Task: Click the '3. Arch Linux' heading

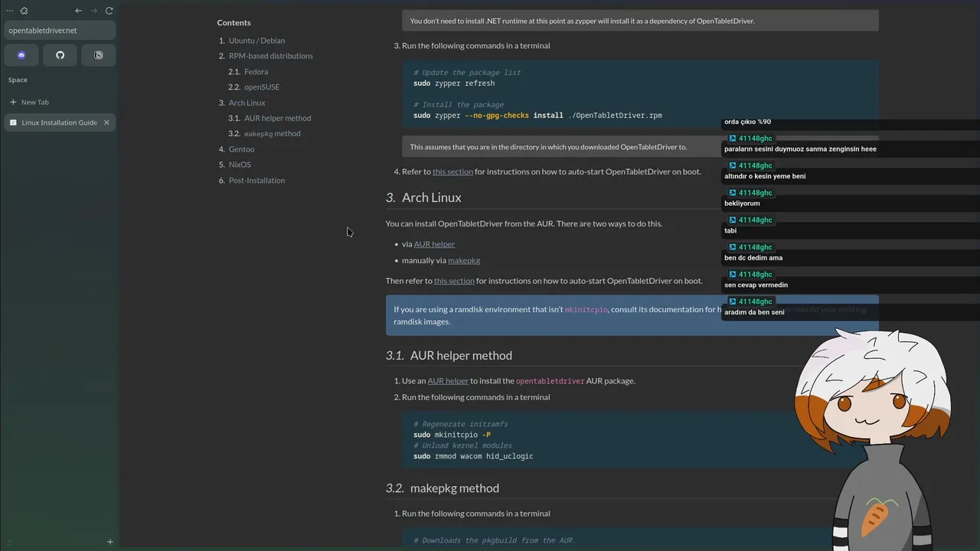Action: (x=423, y=197)
